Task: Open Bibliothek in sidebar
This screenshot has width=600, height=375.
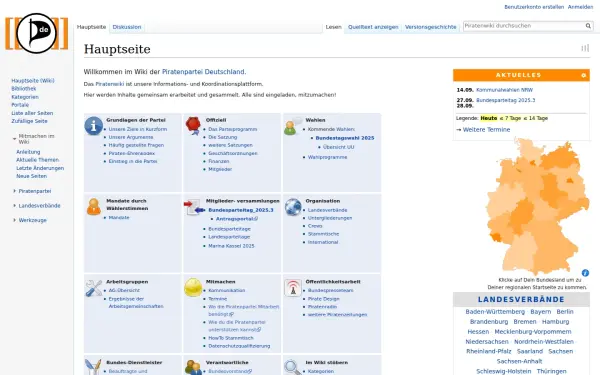Action: click(x=24, y=89)
